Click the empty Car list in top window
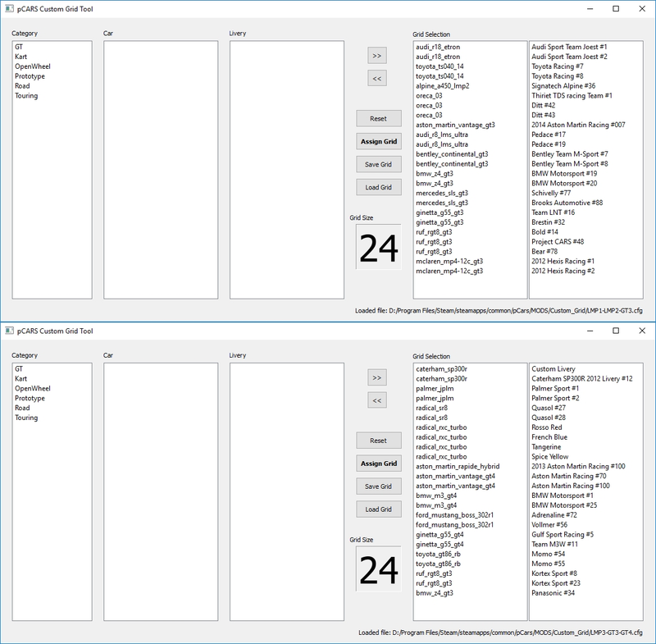This screenshot has height=644, width=656. (x=161, y=170)
